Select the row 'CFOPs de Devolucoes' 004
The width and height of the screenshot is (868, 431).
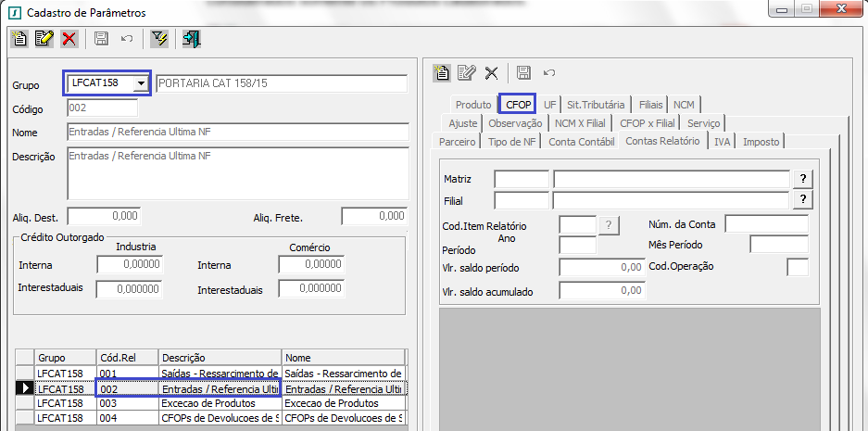pos(212,417)
